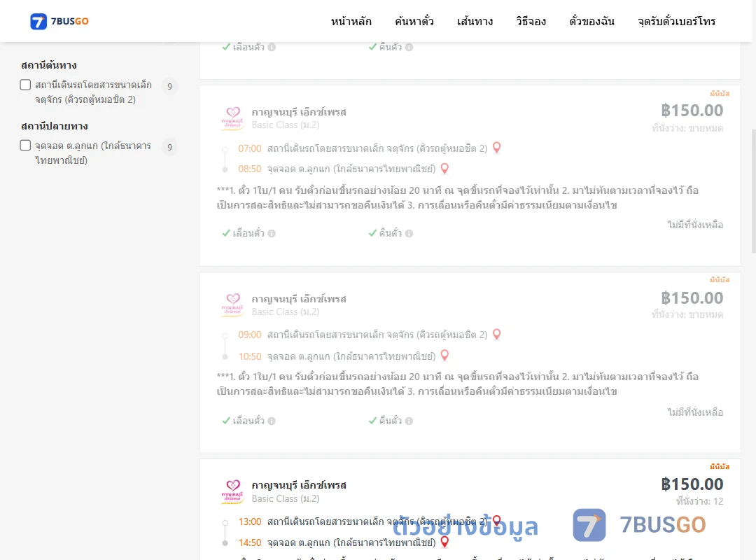Click the operator logo on the 07:00 trip

[232, 119]
